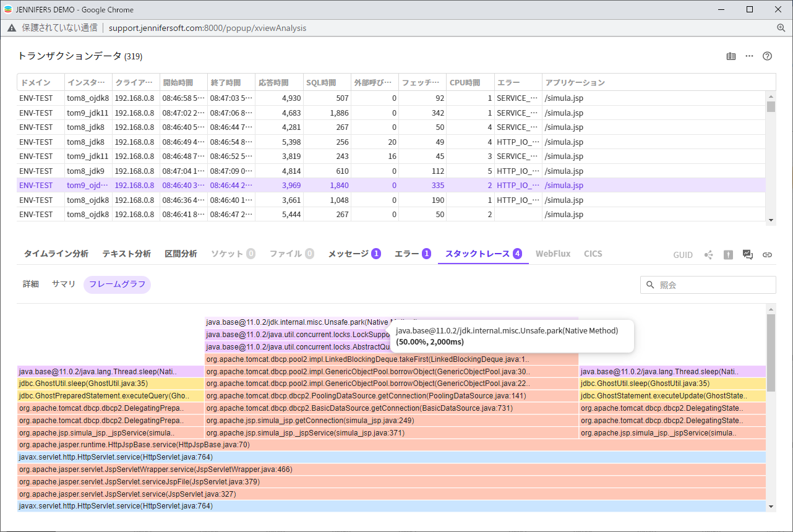Switch to the サマリ view toggle
The width and height of the screenshot is (793, 532).
pos(64,284)
